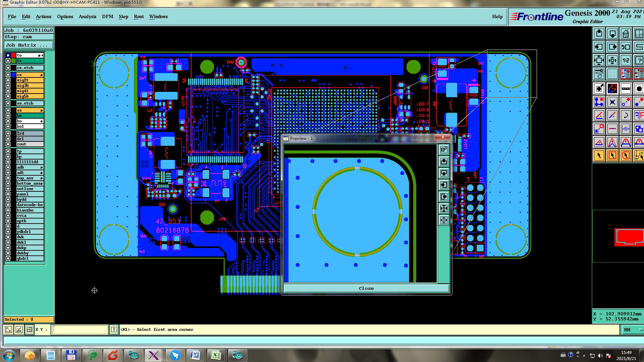This screenshot has width=644, height=362.
Task: Toggle the outline layer checkbox
Action: click(x=8, y=189)
